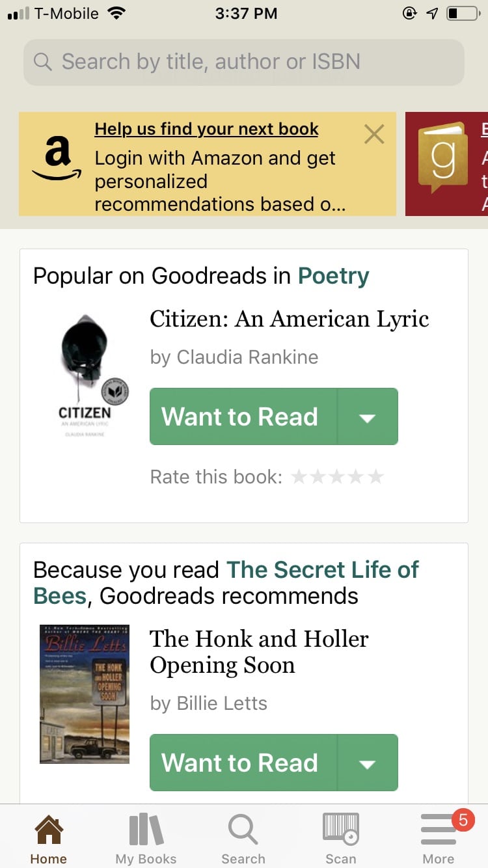Image resolution: width=488 pixels, height=868 pixels.
Task: Open the Citizen book cover thumbnail
Action: 85,375
